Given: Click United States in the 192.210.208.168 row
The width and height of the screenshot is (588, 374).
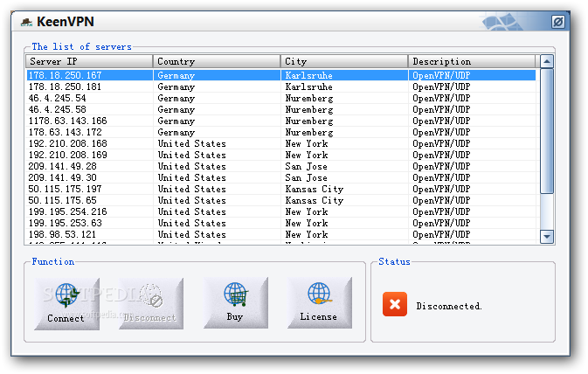Looking at the screenshot, I should pyautogui.click(x=191, y=143).
